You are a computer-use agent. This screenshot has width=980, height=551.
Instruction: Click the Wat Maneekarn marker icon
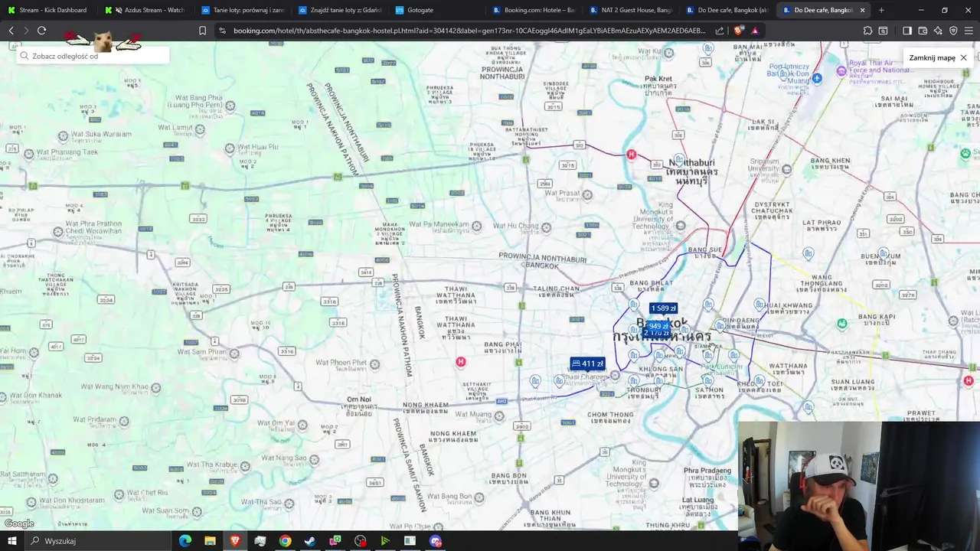click(476, 226)
